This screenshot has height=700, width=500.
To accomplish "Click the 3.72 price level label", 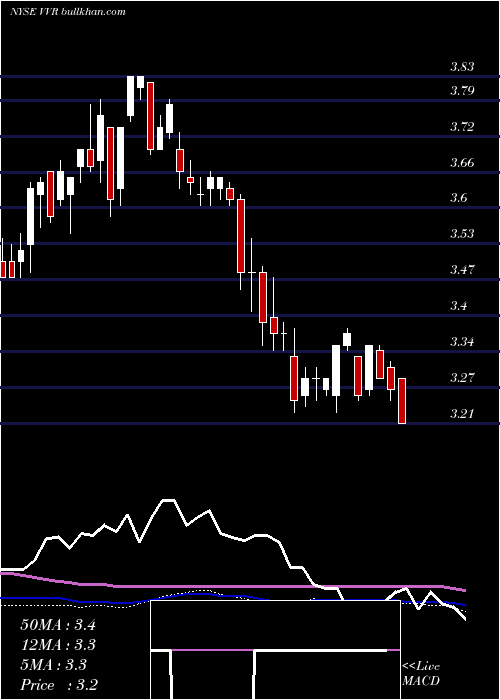I will tap(462, 127).
